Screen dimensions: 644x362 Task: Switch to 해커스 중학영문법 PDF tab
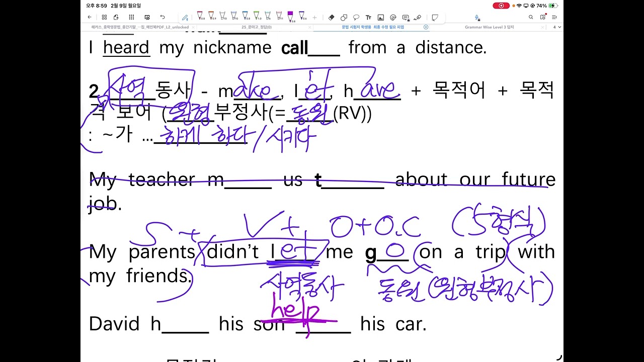click(140, 27)
